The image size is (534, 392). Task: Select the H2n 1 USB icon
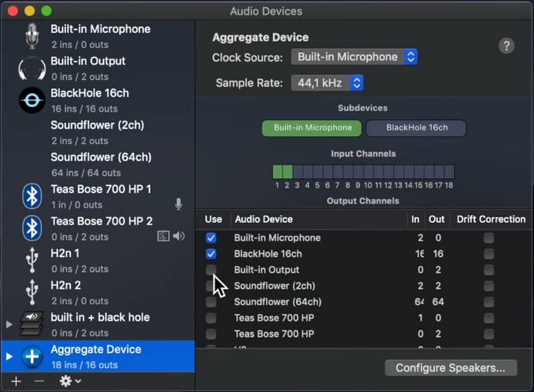[x=32, y=260]
